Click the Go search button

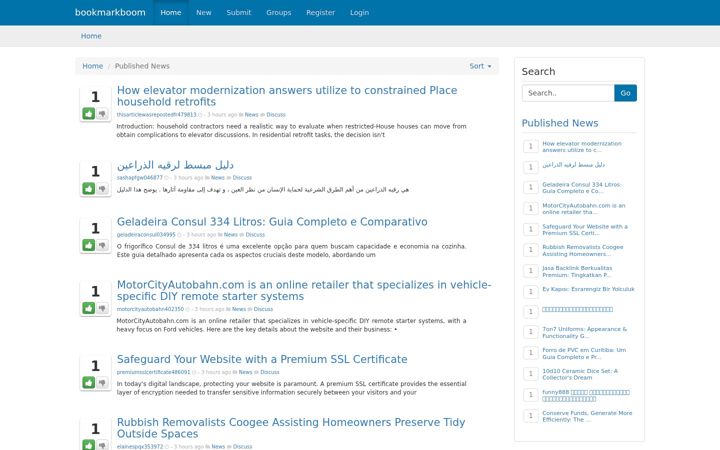[x=625, y=93]
